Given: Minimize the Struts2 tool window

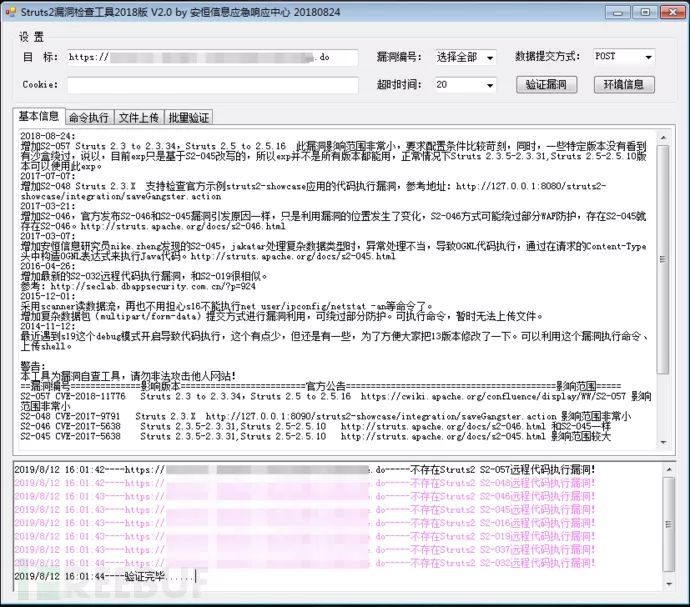Looking at the screenshot, I should [x=618, y=12].
